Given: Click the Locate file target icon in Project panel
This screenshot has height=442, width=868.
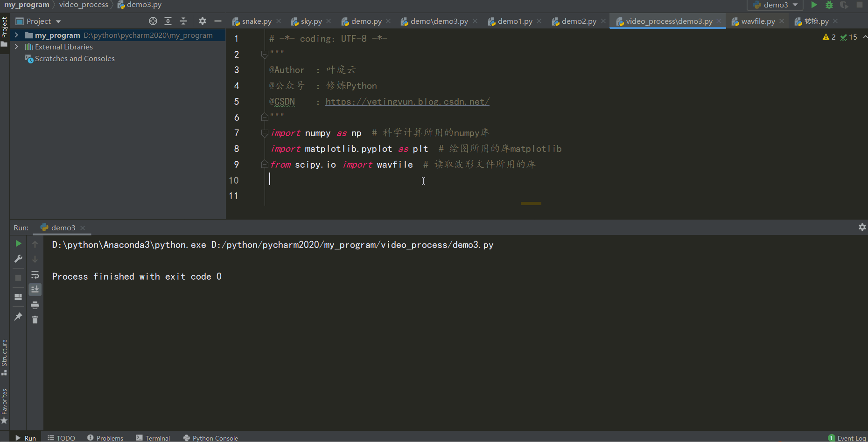Looking at the screenshot, I should click(x=153, y=21).
